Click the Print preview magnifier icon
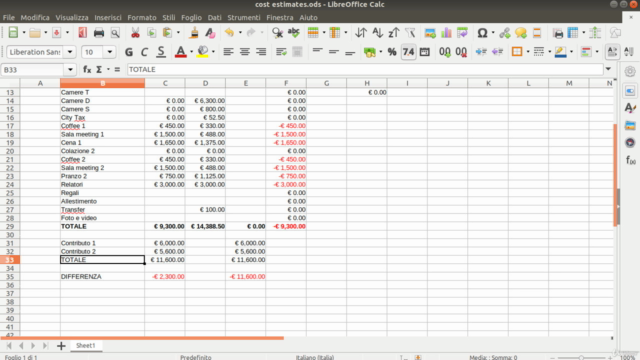 115,33
